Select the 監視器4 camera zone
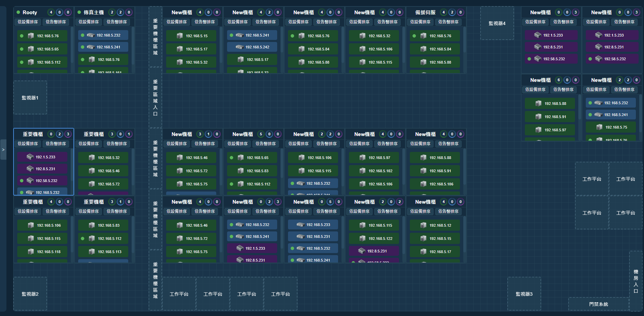644x316 pixels. [497, 23]
